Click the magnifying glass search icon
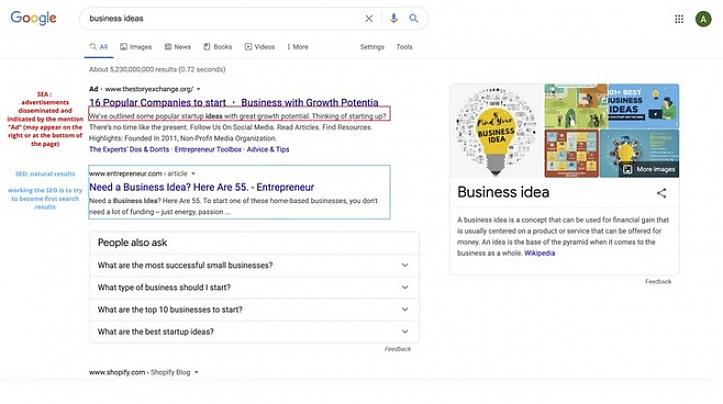723x404 pixels. pos(413,18)
